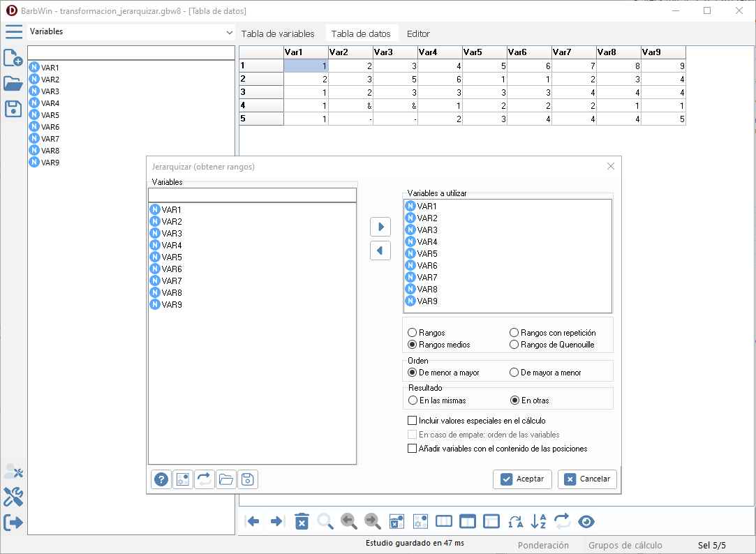Open the hamburger menu at top left
This screenshot has width=756, height=554.
pos(13,32)
